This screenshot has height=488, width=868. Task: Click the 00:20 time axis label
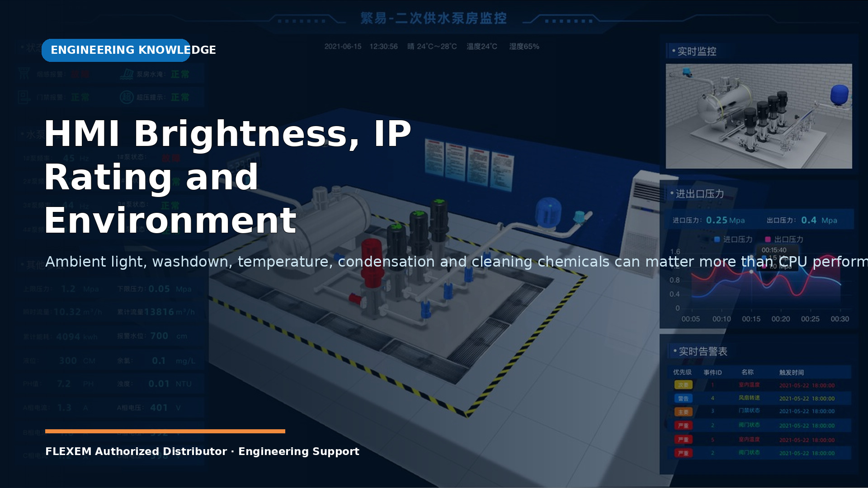(781, 319)
